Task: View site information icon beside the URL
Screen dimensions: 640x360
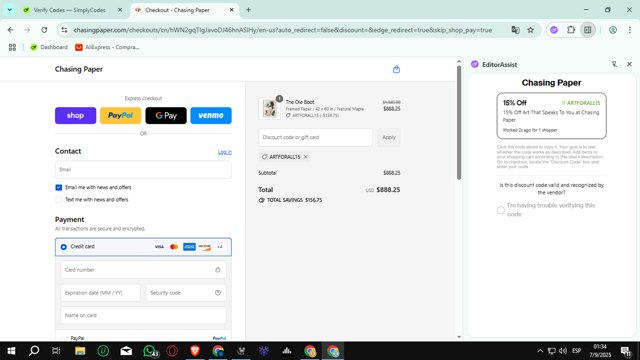Action: coord(64,30)
